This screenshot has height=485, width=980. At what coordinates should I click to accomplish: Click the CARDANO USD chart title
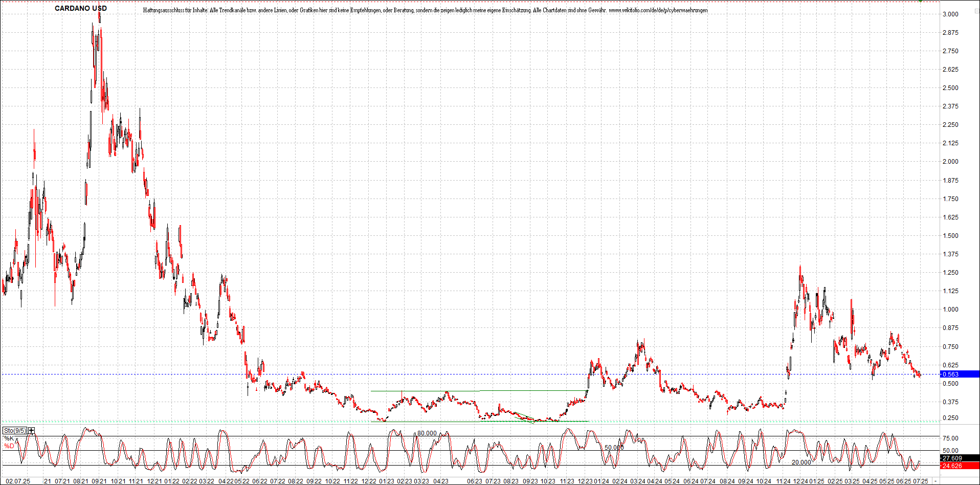(80, 8)
